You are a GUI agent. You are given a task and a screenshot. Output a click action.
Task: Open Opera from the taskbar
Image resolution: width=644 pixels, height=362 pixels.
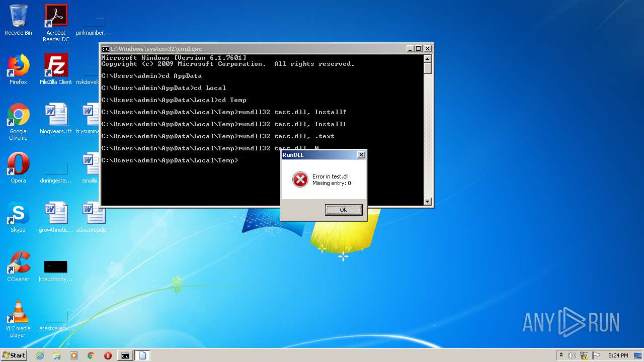(x=108, y=355)
